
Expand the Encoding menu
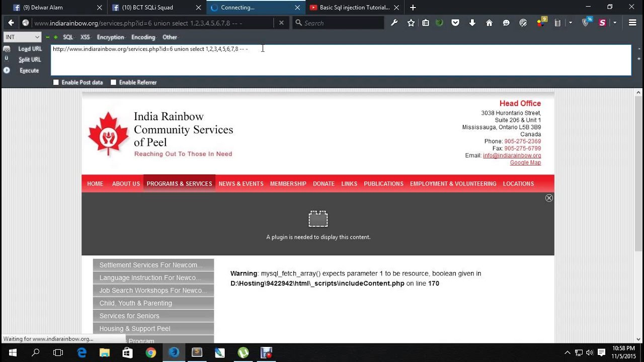click(144, 37)
